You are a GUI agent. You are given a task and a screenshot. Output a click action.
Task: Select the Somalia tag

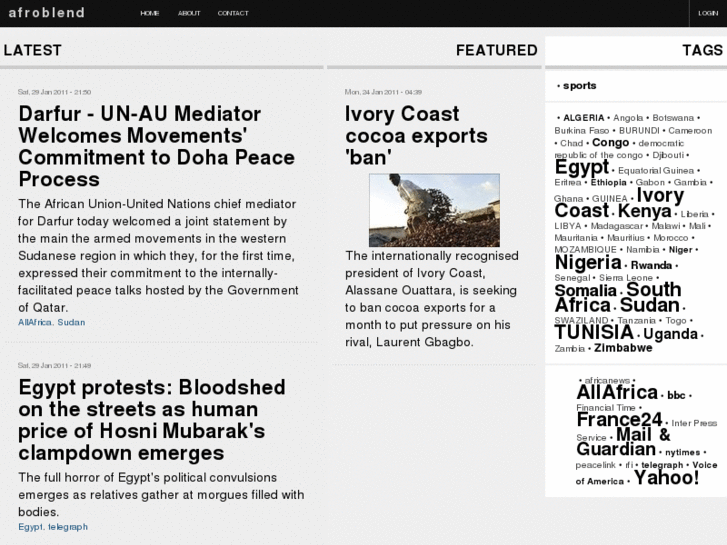[x=586, y=291]
